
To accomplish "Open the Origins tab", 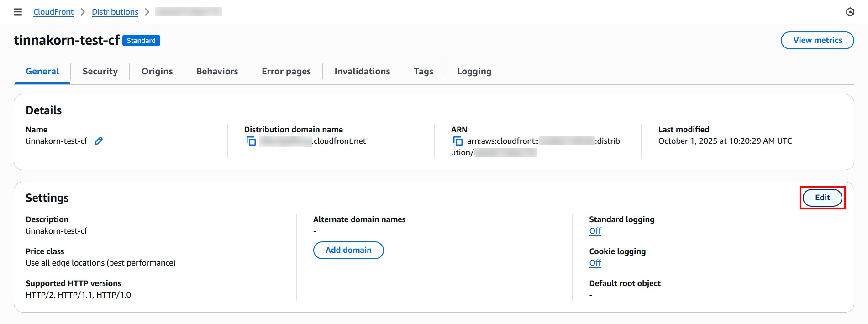I will [x=157, y=71].
